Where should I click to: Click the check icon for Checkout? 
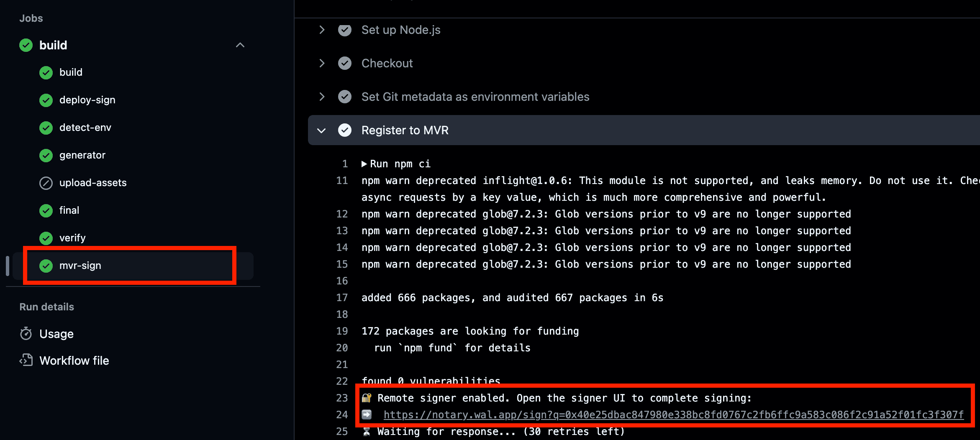345,63
